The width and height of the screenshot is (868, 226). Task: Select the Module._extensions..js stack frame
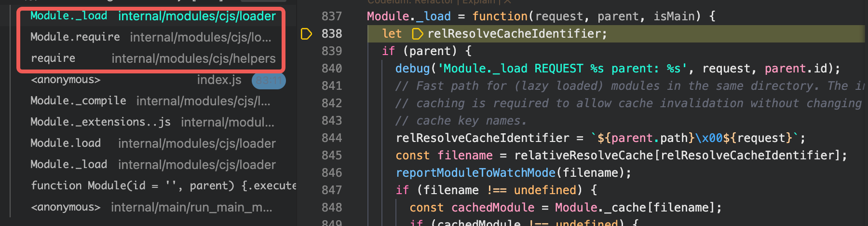click(153, 122)
